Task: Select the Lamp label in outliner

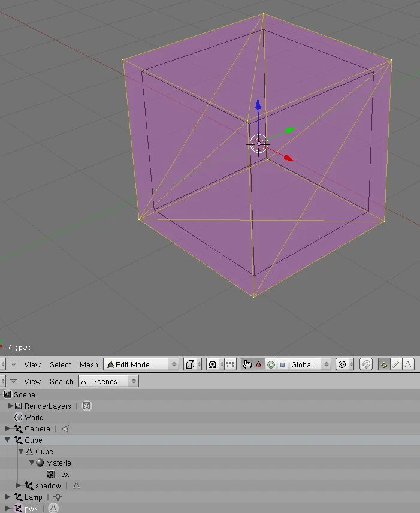Action: point(34,497)
